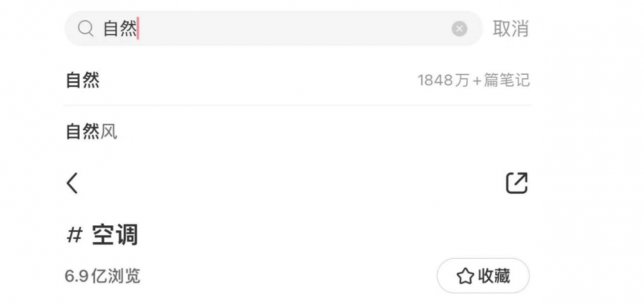The image size is (644, 305).
Task: Tap the star icon in 收藏
Action: pos(465,276)
